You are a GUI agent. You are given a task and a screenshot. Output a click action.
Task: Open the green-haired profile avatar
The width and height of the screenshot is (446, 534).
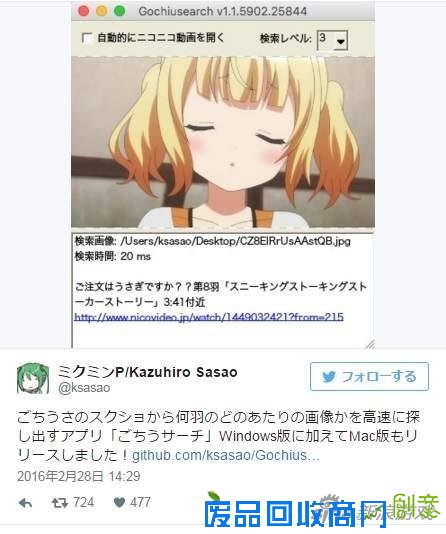[x=33, y=378]
